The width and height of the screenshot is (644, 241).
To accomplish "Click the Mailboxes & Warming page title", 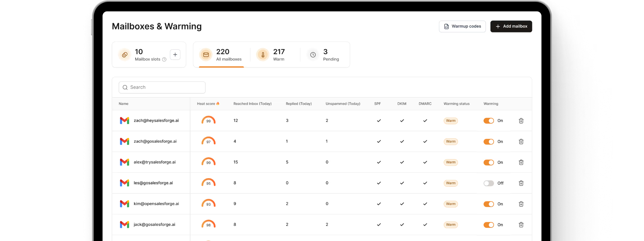I will [157, 26].
